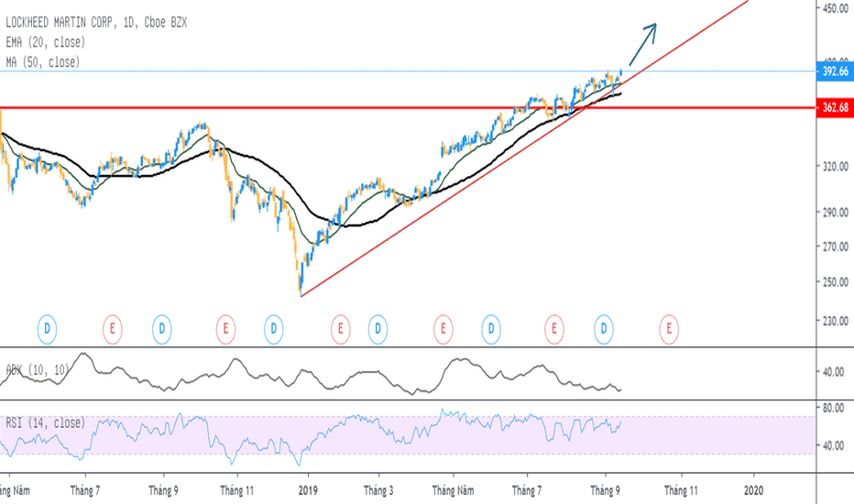The width and height of the screenshot is (854, 504).
Task: Click the 40.00 value on RSI scale
Action: point(833,445)
